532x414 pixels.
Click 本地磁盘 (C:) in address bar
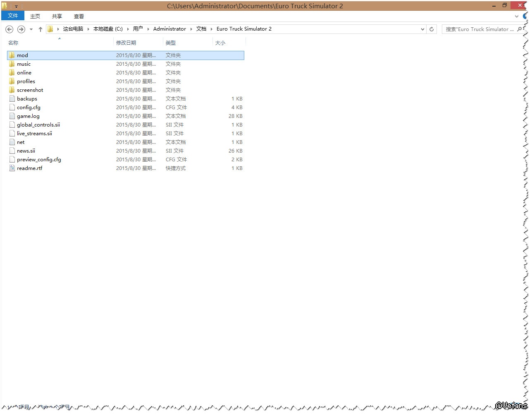[108, 29]
